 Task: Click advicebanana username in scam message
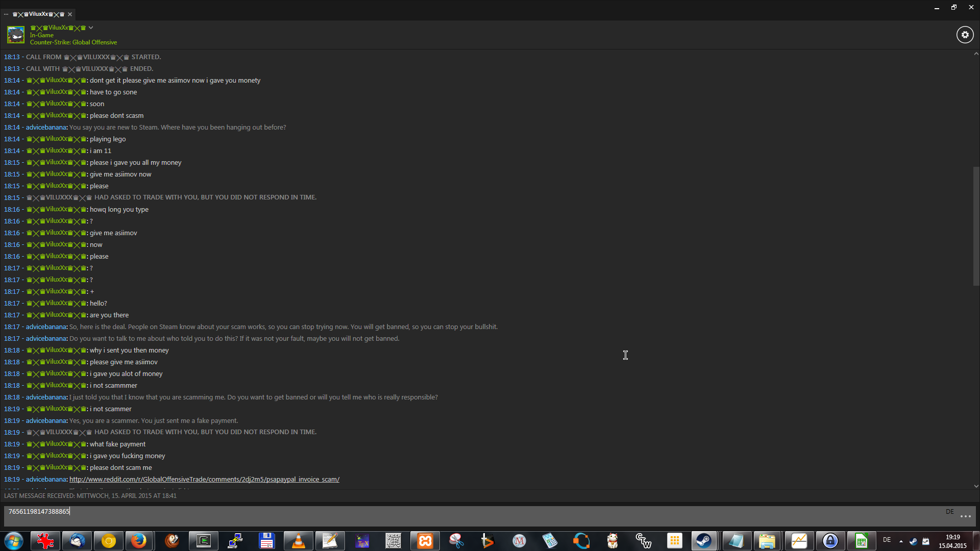[46, 327]
